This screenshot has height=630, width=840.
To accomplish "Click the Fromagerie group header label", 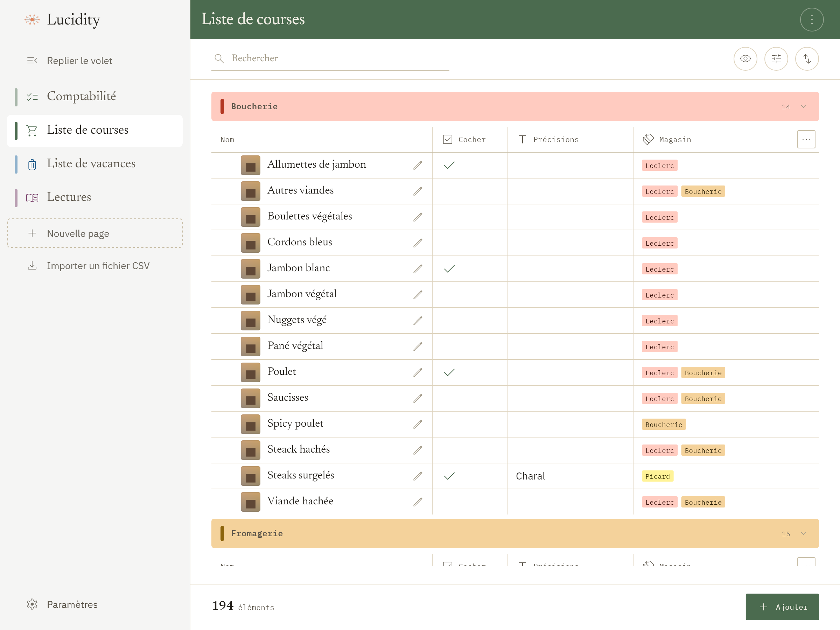I will 257,533.
